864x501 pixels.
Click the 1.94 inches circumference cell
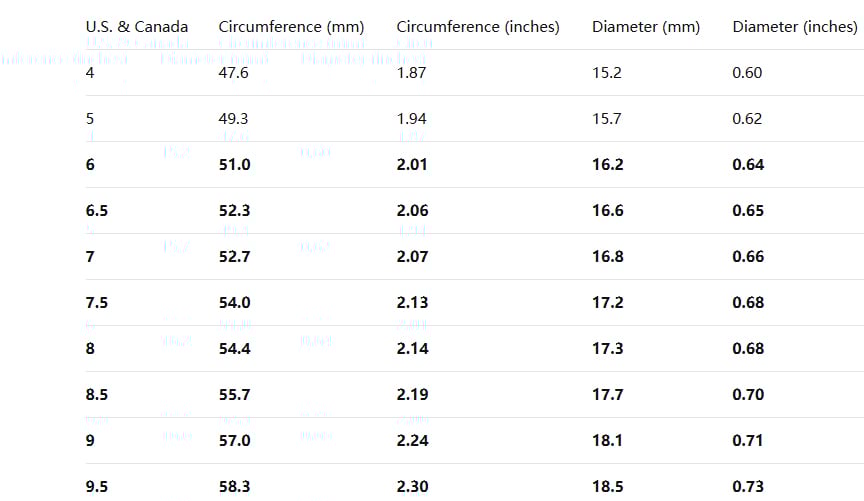[x=412, y=119]
